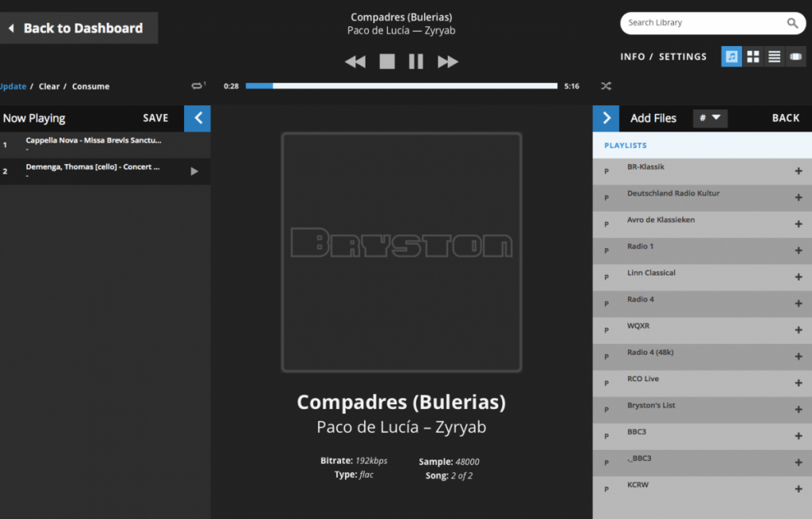Click the search magnifier icon
Image resolution: width=812 pixels, height=519 pixels.
792,23
